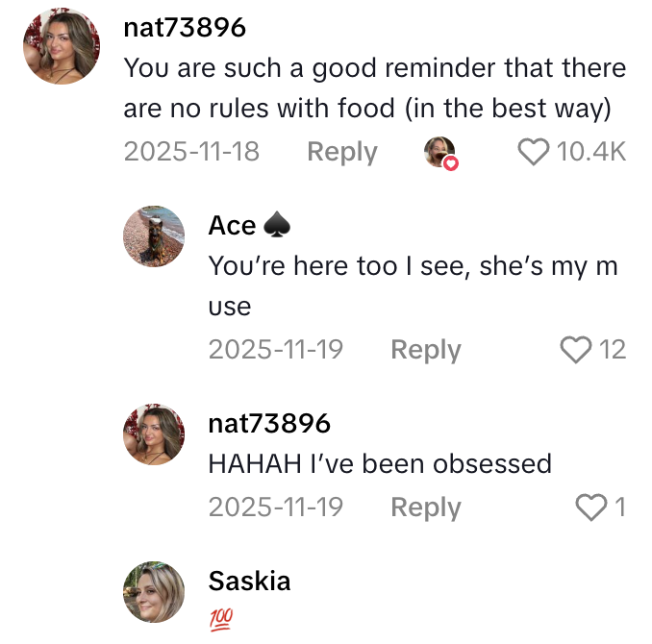The width and height of the screenshot is (652, 644).
Task: Like nat73896's top comment with heart icon
Action: pos(534,152)
